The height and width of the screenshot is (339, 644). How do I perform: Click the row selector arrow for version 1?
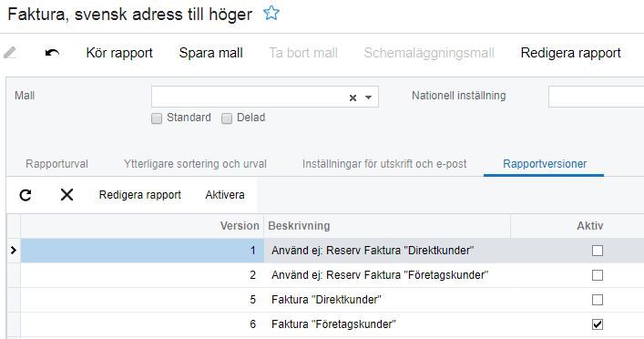(13, 250)
